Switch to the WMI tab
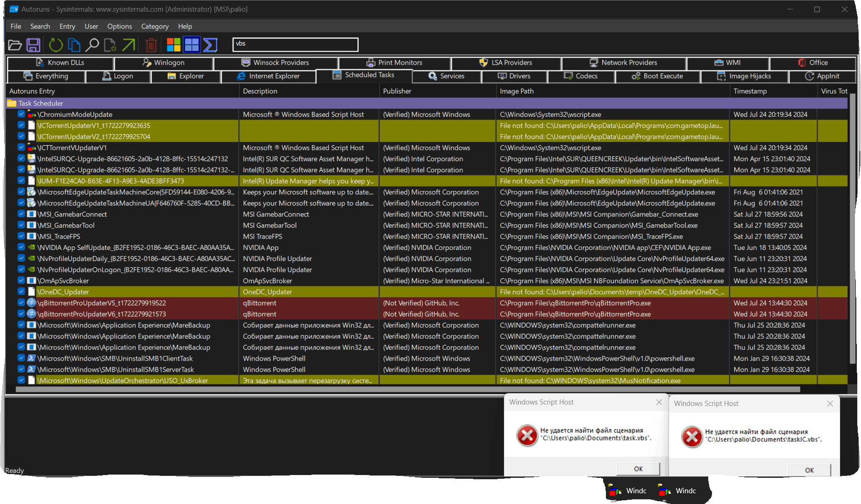This screenshot has height=504, width=861. pos(727,63)
